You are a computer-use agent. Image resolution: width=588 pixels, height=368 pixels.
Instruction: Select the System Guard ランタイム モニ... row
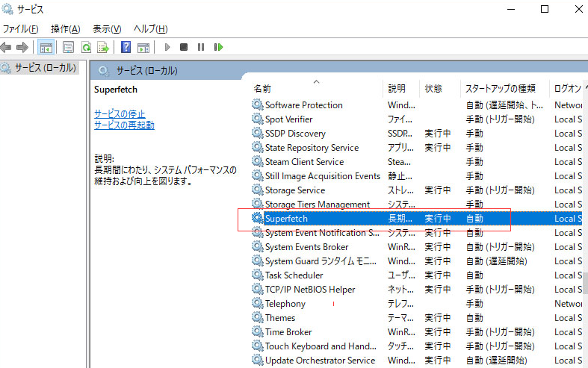417,261
